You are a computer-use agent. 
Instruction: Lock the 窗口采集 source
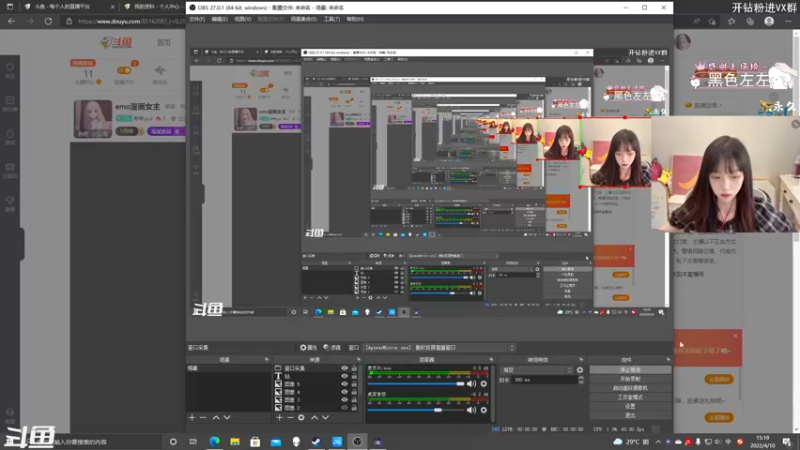354,368
